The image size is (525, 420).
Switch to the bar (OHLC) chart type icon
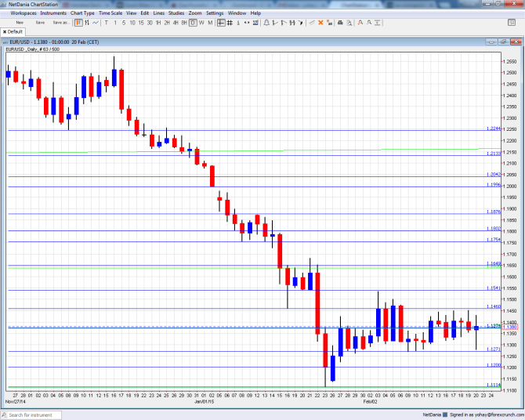[87, 23]
